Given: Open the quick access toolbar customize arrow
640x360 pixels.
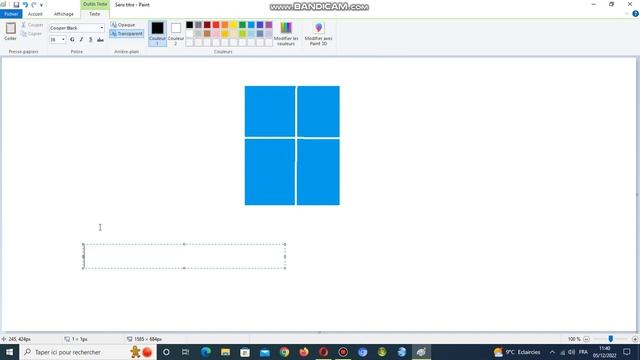Looking at the screenshot, I should click(42, 5).
